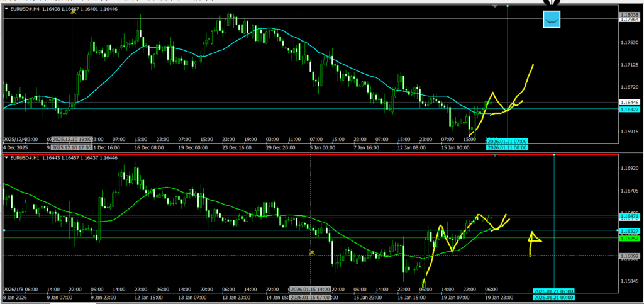
Task: Select the 2025.12.10 19:00 date label in H4 chart
Action: pos(72,139)
